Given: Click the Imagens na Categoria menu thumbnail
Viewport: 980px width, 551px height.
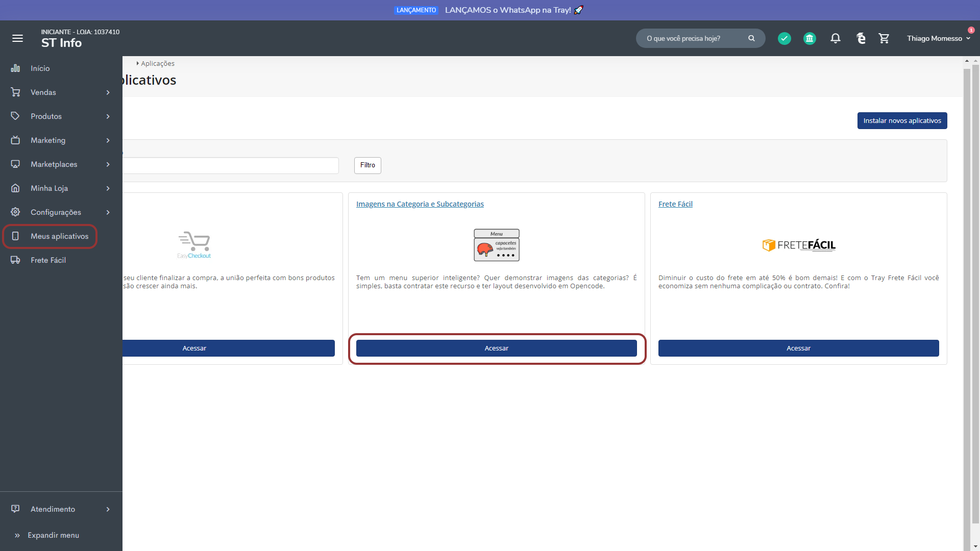Looking at the screenshot, I should [x=496, y=245].
